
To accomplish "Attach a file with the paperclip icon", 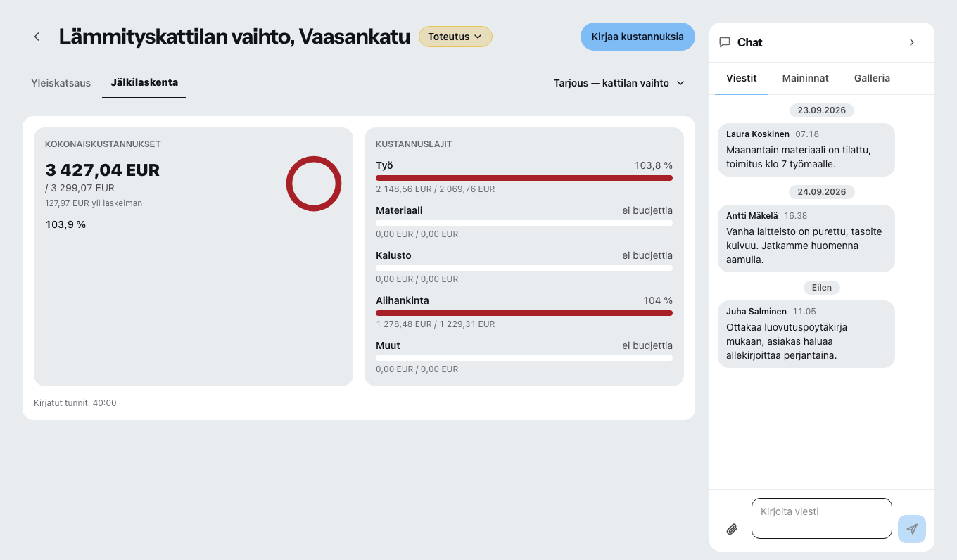I will pos(732,529).
